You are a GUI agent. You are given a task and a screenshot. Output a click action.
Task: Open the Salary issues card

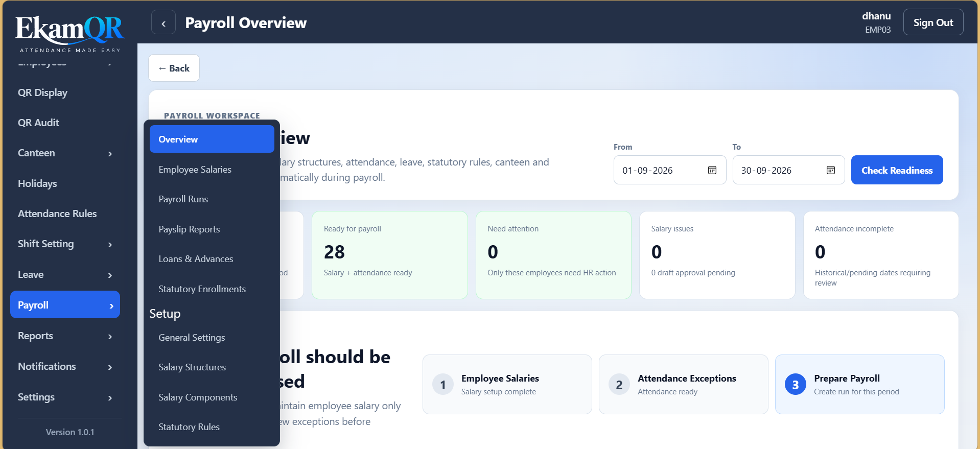tap(717, 255)
